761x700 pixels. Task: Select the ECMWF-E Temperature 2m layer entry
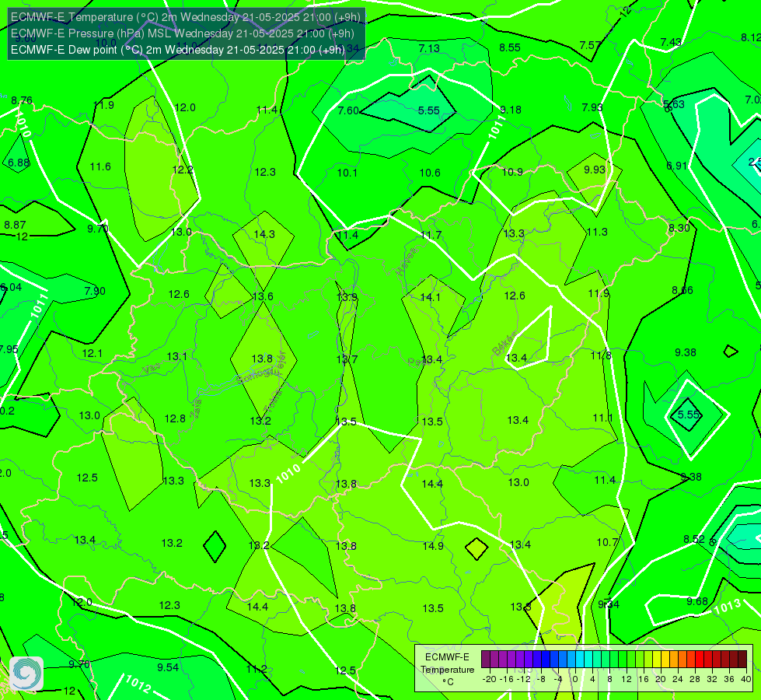click(186, 17)
